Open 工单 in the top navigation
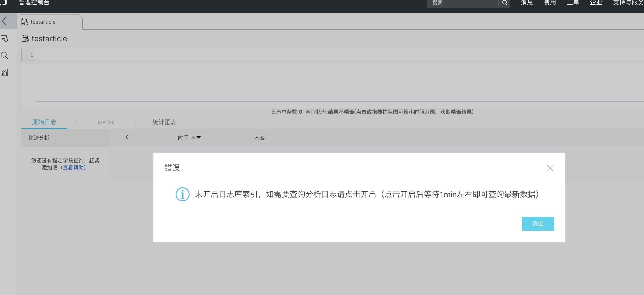This screenshot has height=295, width=644. click(573, 3)
